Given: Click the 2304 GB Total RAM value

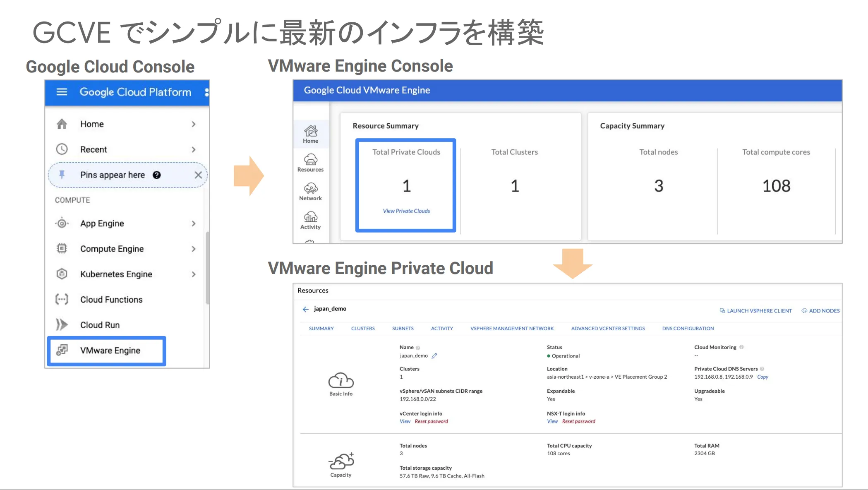Looking at the screenshot, I should [705, 453].
